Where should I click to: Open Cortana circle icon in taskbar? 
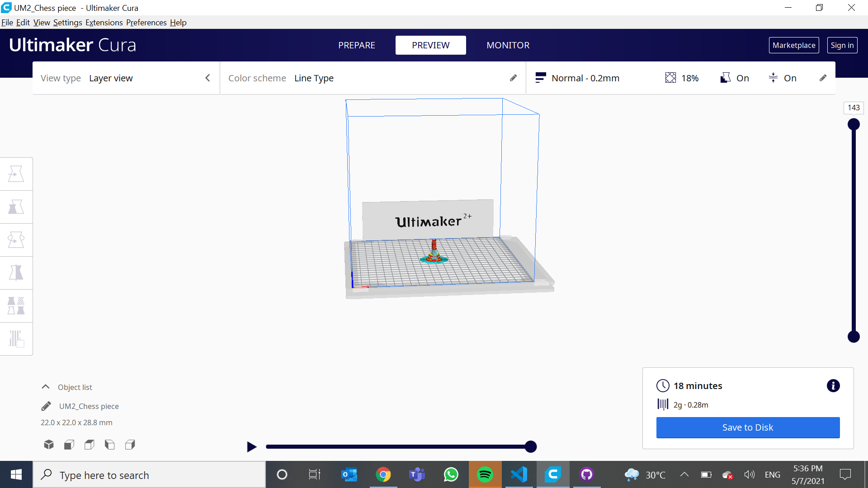[x=282, y=475]
